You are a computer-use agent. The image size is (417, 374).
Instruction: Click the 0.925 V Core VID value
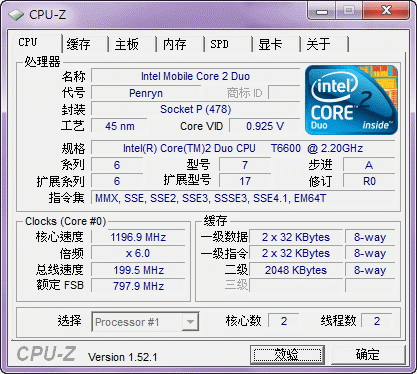pyautogui.click(x=265, y=126)
